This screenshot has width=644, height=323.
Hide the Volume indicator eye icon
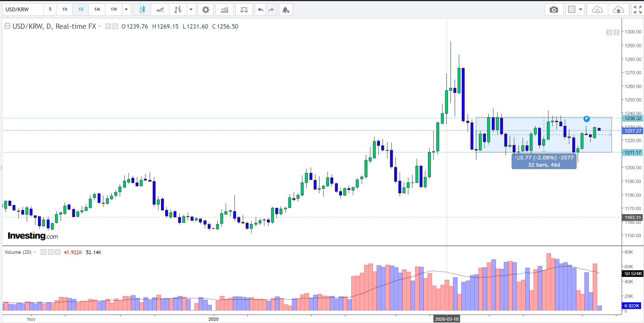point(43,252)
